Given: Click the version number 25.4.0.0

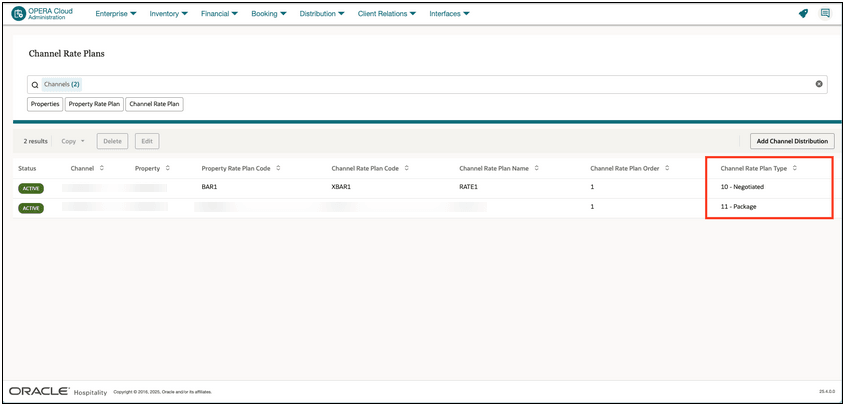Looking at the screenshot, I should [x=826, y=392].
